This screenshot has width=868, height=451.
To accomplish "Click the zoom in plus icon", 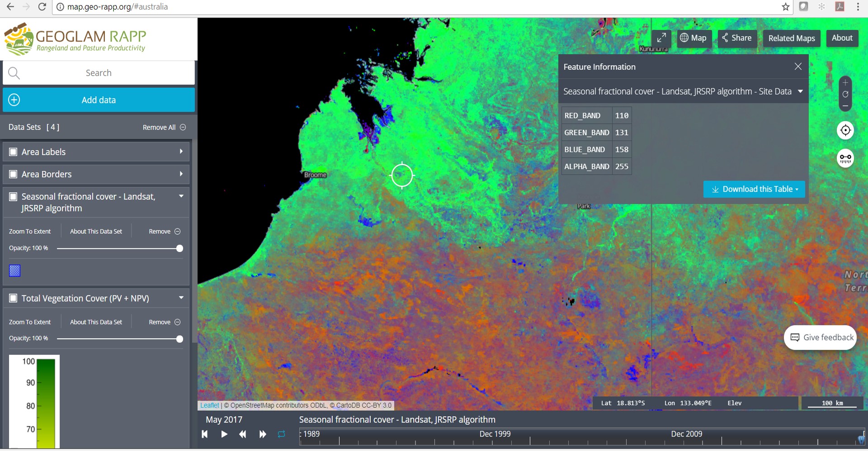I will [x=845, y=83].
